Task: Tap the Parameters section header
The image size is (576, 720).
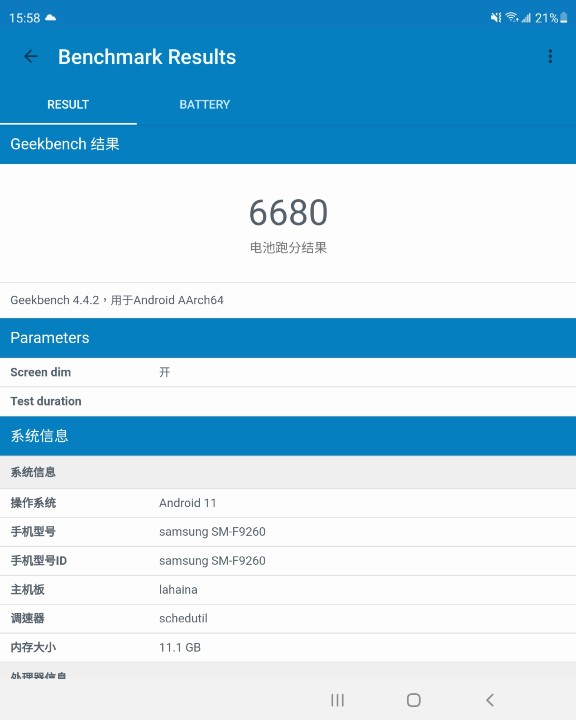Action: 288,338
